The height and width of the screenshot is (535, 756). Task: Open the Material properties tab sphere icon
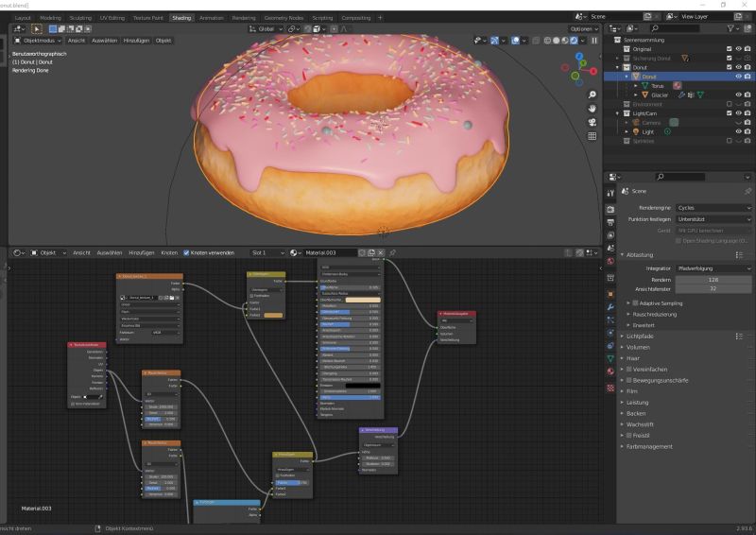coord(610,371)
